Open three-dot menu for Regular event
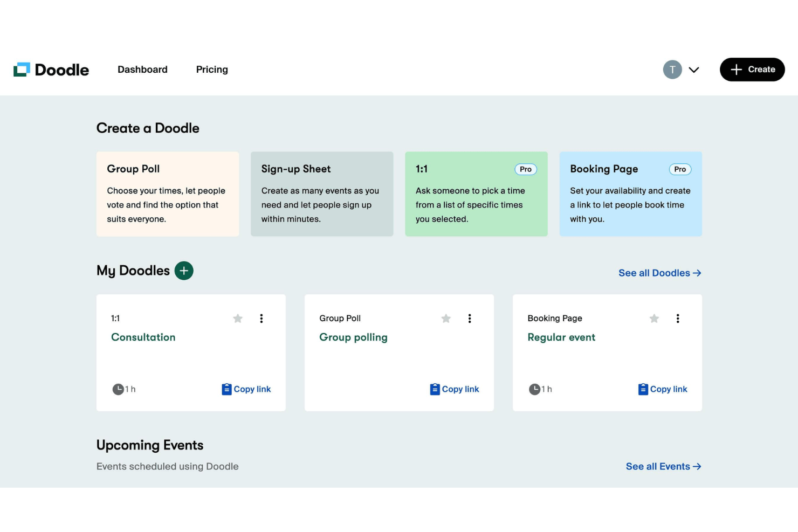The image size is (798, 532). point(678,319)
